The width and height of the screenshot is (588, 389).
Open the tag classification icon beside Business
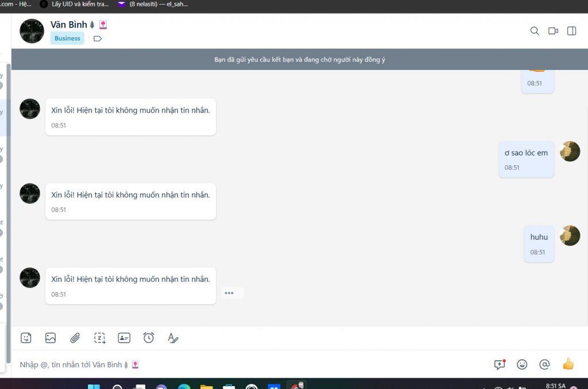click(x=98, y=39)
